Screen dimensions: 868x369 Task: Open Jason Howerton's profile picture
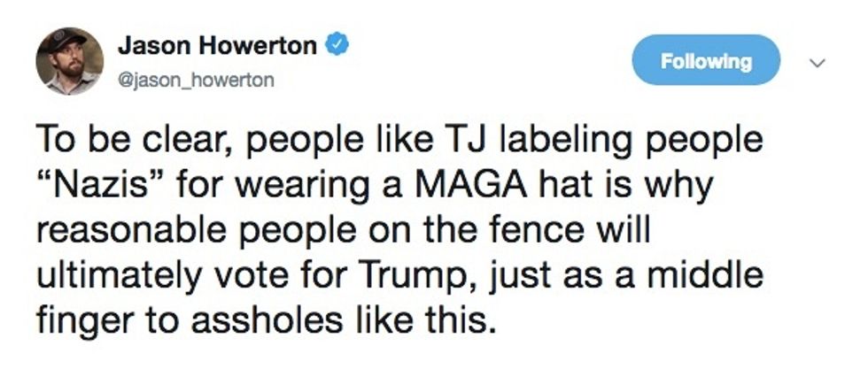pyautogui.click(x=70, y=61)
